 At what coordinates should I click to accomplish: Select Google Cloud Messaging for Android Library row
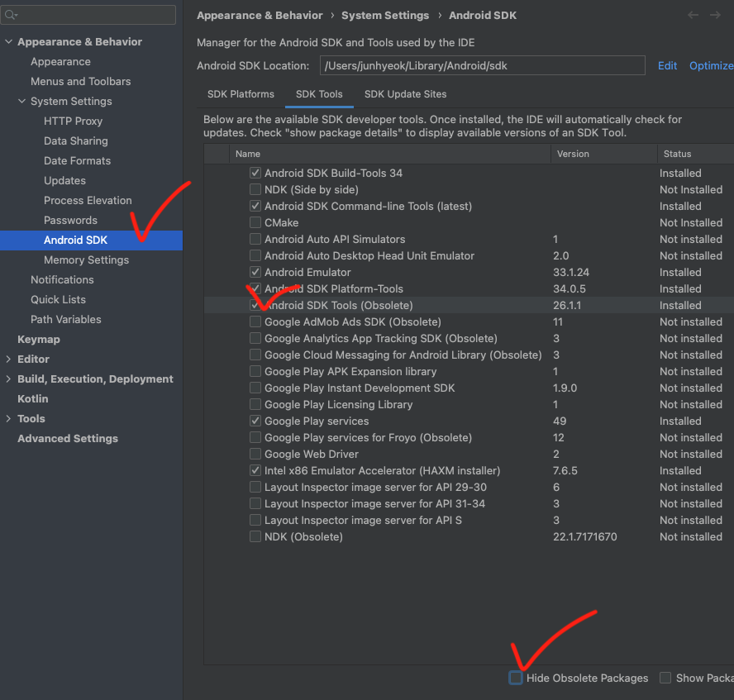coord(469,355)
